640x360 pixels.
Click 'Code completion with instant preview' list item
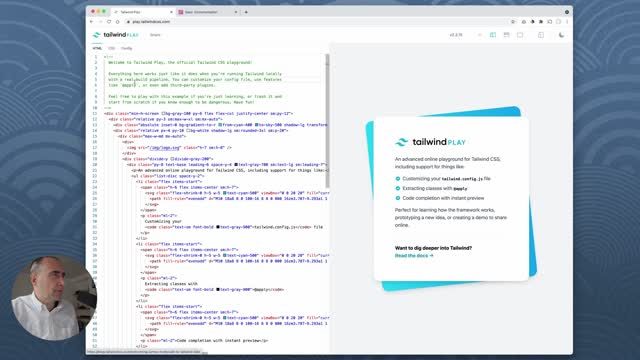click(x=443, y=198)
